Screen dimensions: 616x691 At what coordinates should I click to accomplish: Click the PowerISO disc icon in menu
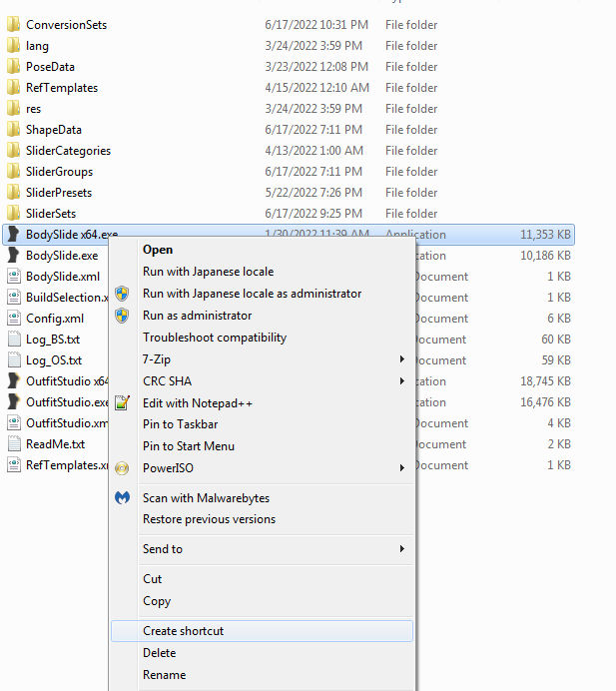click(122, 468)
